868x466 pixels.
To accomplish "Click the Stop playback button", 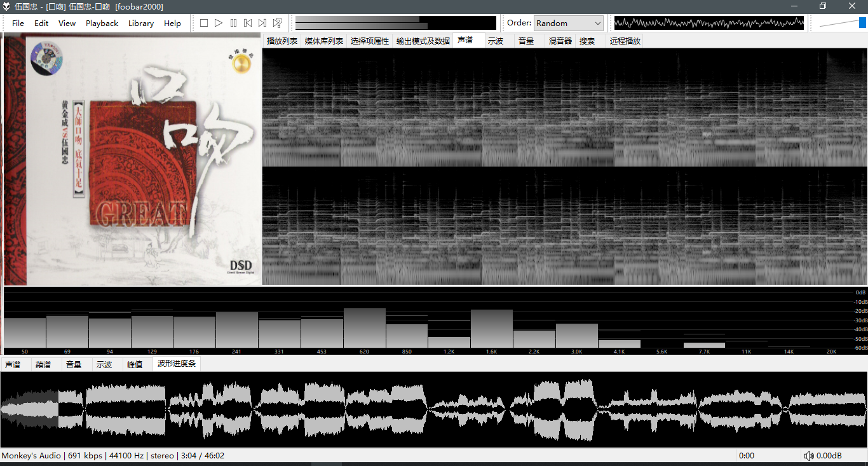I will (x=204, y=23).
